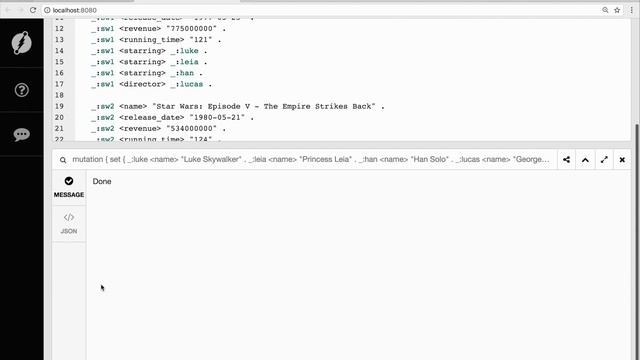640x360 pixels.
Task: Click release_date "1980-05-21" on line 20
Action: coord(172,117)
